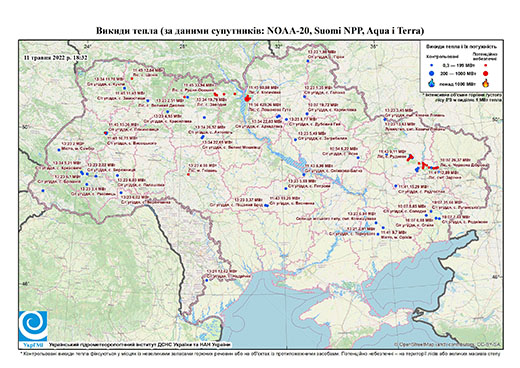Viewport: 520px width, 368px height.
Task: Select the red marker below 13:27 4,98 MW label
Action: [189, 174]
